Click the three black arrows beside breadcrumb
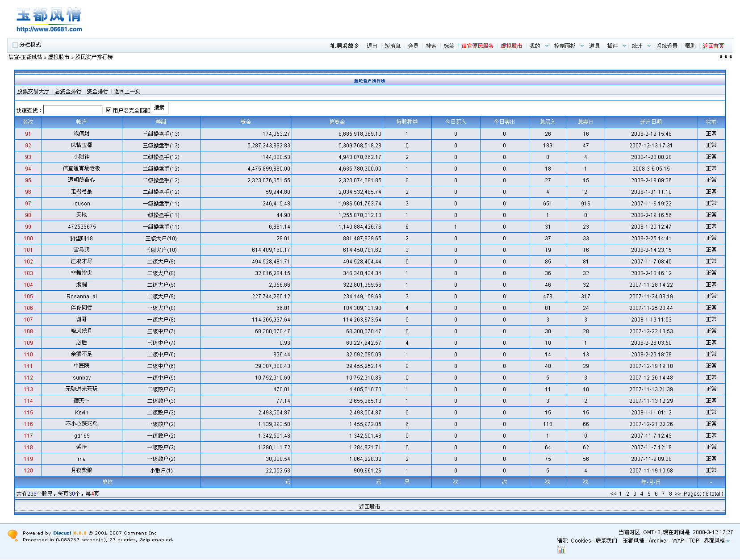This screenshot has width=740, height=560. click(726, 57)
